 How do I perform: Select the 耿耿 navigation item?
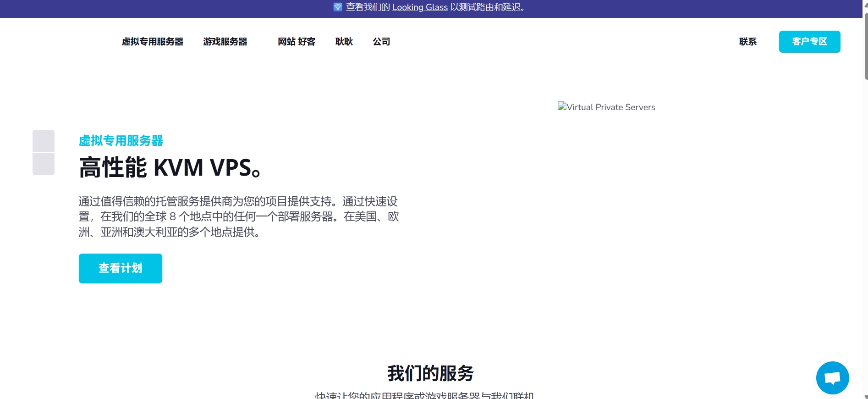click(344, 42)
